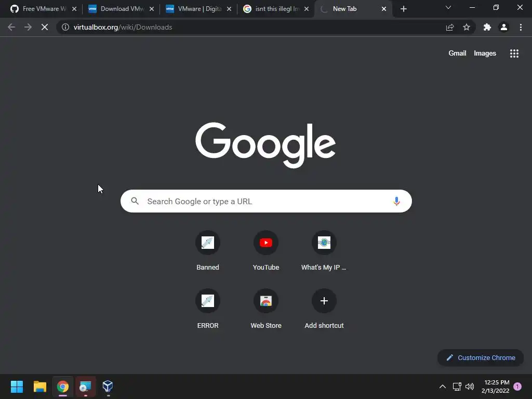The height and width of the screenshot is (399, 532).
Task: Select the New Tab tab
Action: tap(353, 9)
